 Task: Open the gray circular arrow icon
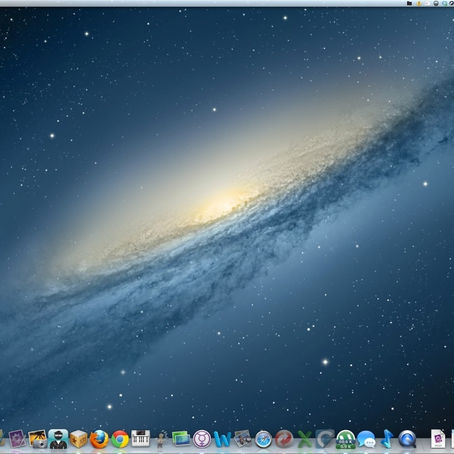pyautogui.click(x=325, y=439)
